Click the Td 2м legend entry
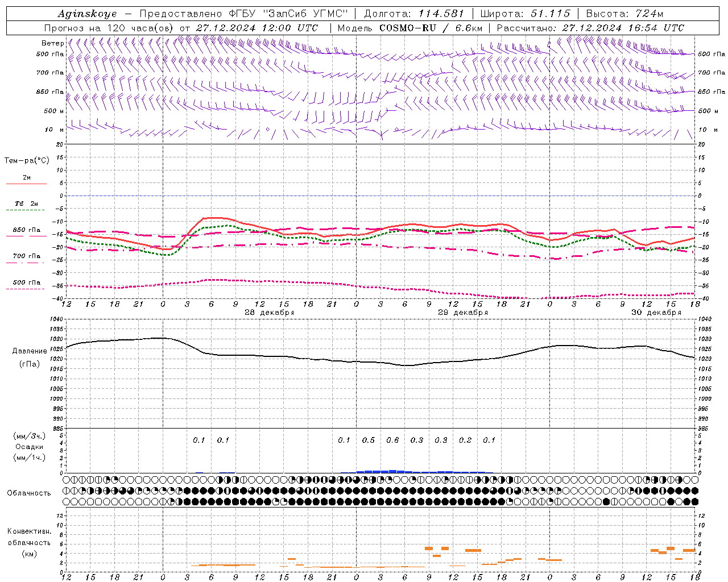 [x=27, y=203]
